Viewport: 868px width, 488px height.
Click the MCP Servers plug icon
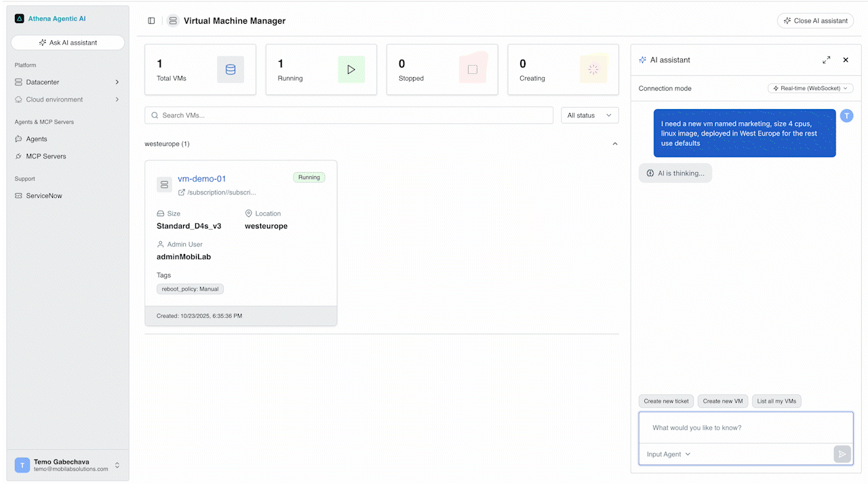[x=19, y=156]
